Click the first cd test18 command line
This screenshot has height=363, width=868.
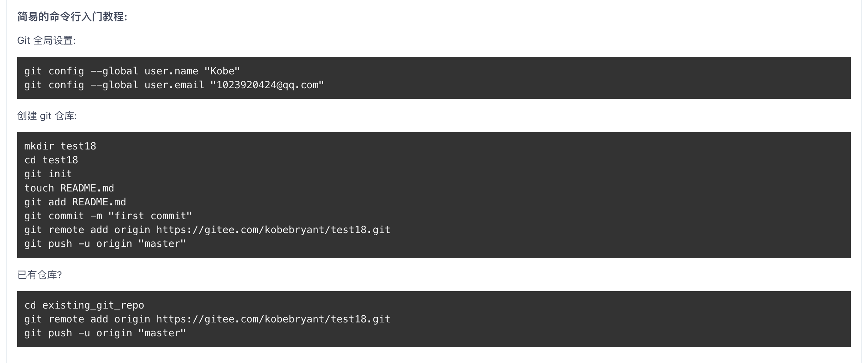pyautogui.click(x=51, y=160)
